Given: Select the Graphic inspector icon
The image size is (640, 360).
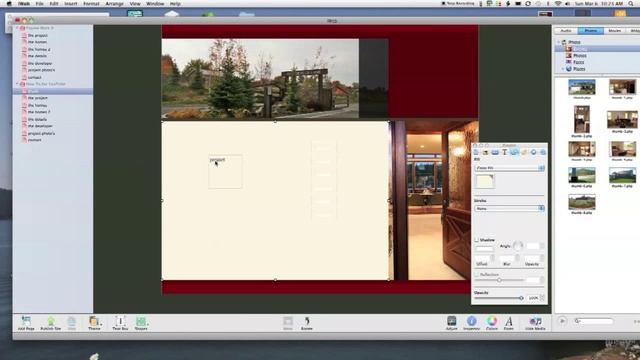Looking at the screenshot, I should click(514, 152).
